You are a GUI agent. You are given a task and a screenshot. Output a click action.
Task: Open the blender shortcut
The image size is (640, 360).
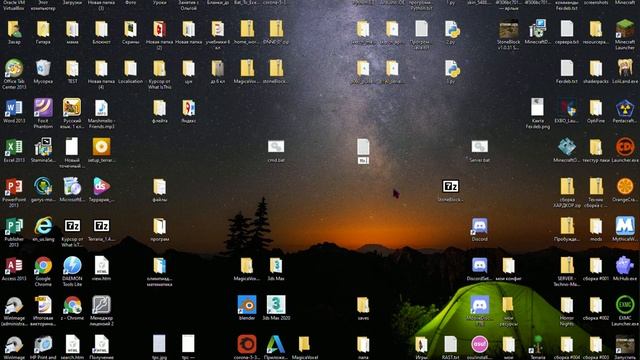click(247, 305)
